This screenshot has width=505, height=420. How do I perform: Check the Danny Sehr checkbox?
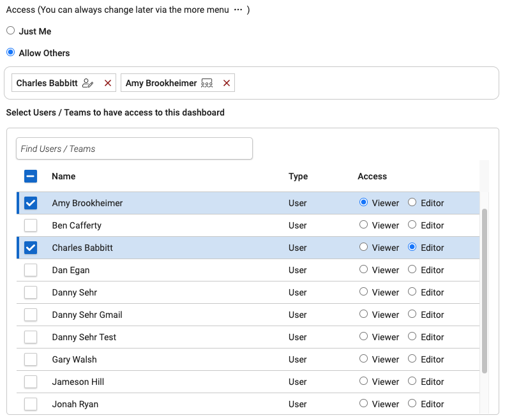click(x=31, y=292)
